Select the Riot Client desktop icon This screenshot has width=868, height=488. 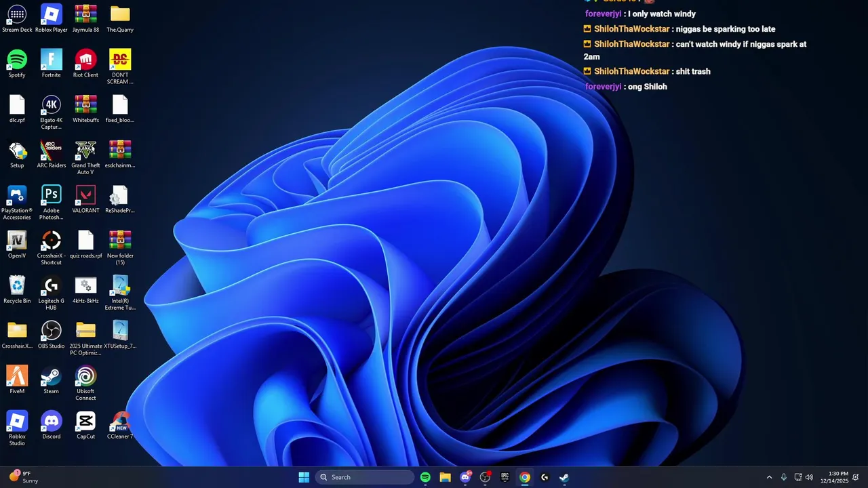(x=85, y=64)
